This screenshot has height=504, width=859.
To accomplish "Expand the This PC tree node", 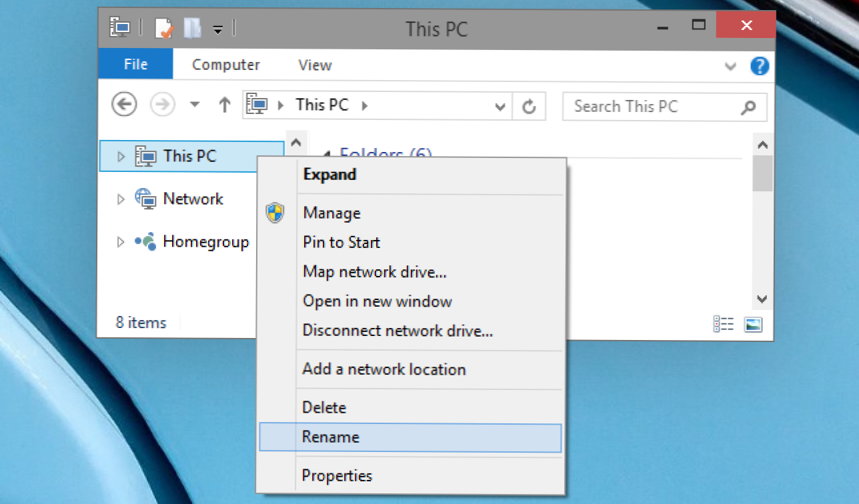I will [121, 157].
